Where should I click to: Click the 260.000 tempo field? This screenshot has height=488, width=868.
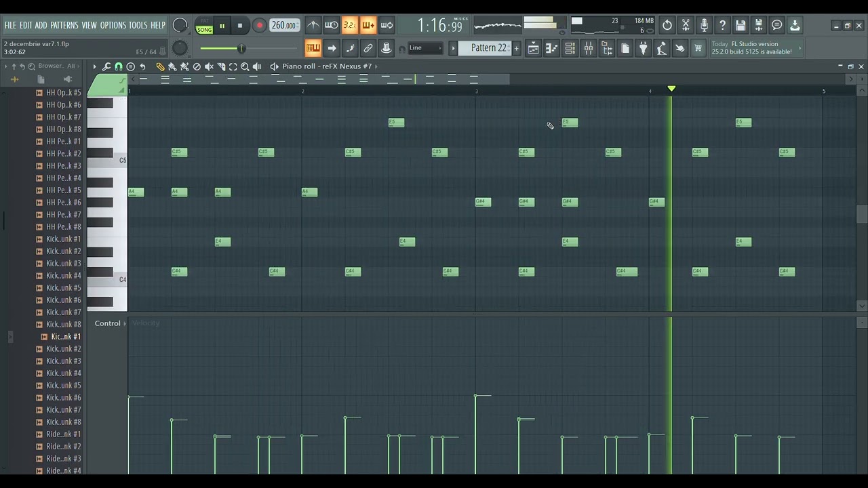(x=284, y=26)
